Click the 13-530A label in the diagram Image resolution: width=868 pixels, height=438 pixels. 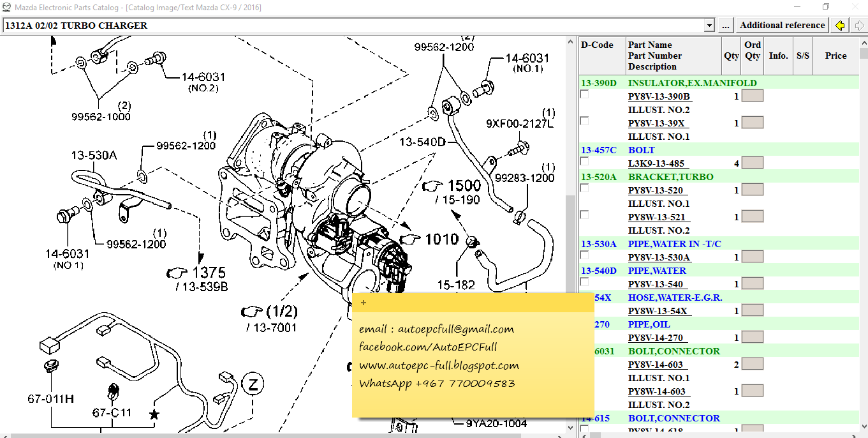point(94,155)
